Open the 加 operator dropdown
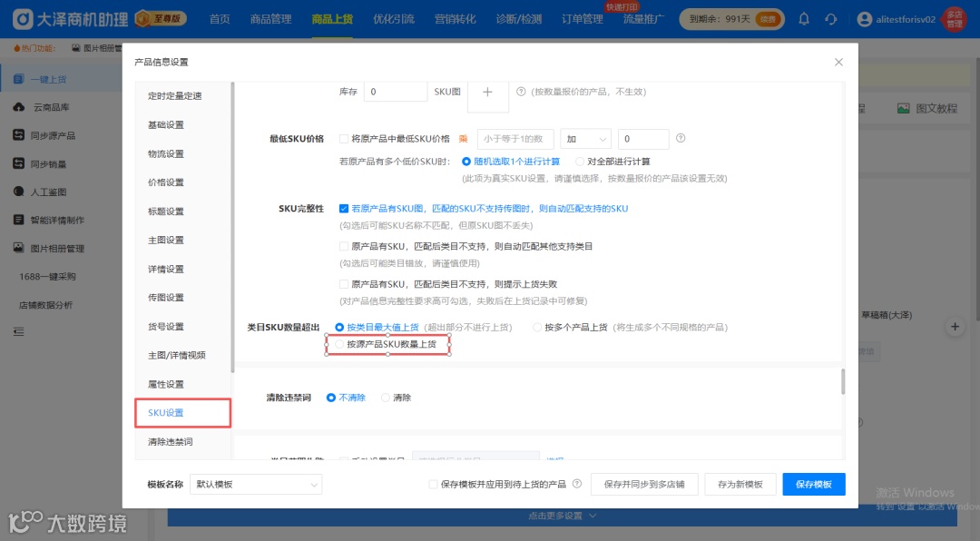This screenshot has height=541, width=980. point(585,139)
